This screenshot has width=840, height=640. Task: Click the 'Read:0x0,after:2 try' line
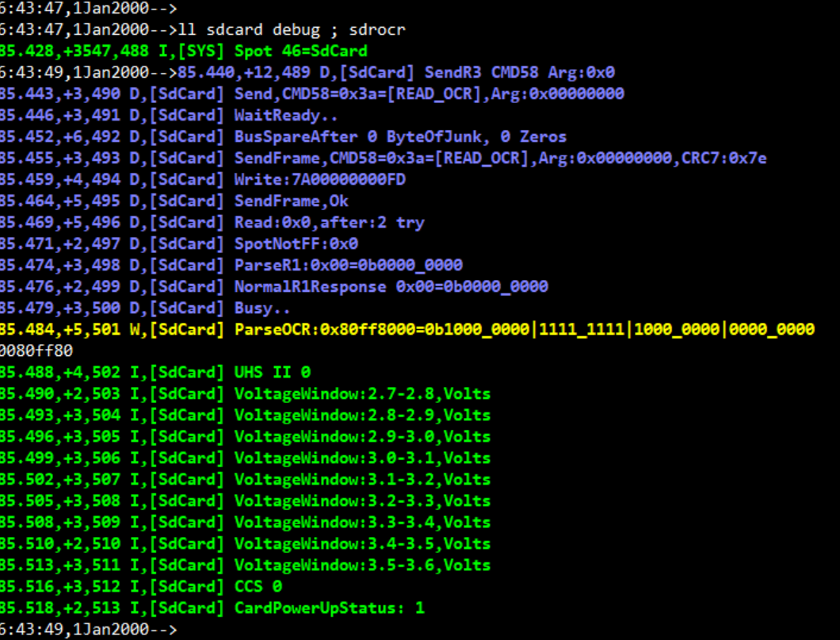coord(329,223)
